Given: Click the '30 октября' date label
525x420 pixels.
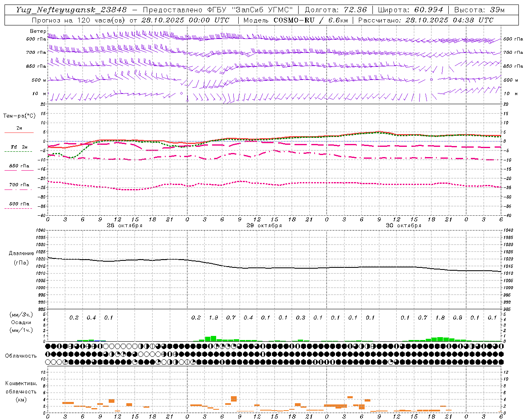Looking at the screenshot, I should [404, 226].
